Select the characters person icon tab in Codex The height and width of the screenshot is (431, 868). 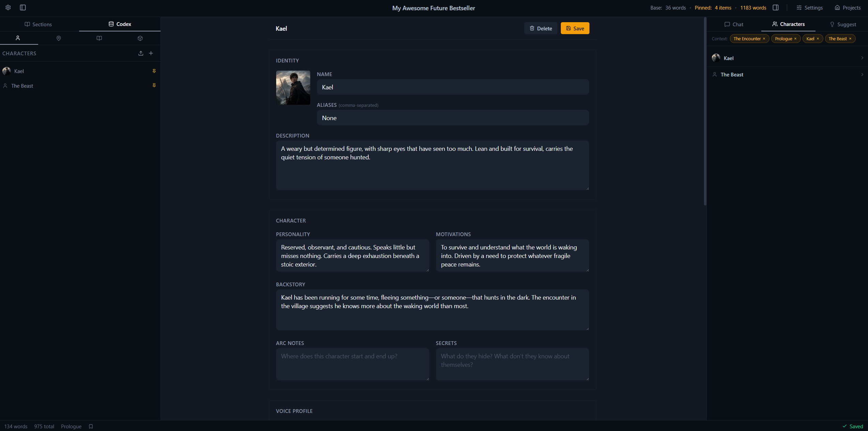[x=18, y=38]
